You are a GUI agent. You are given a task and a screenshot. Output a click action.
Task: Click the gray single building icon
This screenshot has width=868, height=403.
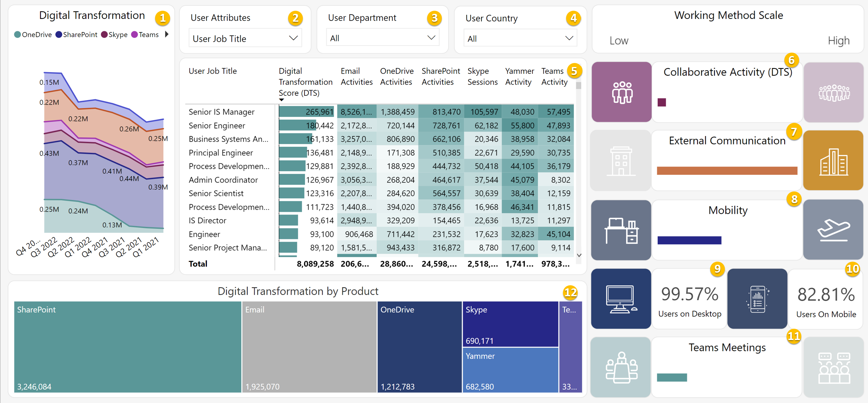click(621, 161)
